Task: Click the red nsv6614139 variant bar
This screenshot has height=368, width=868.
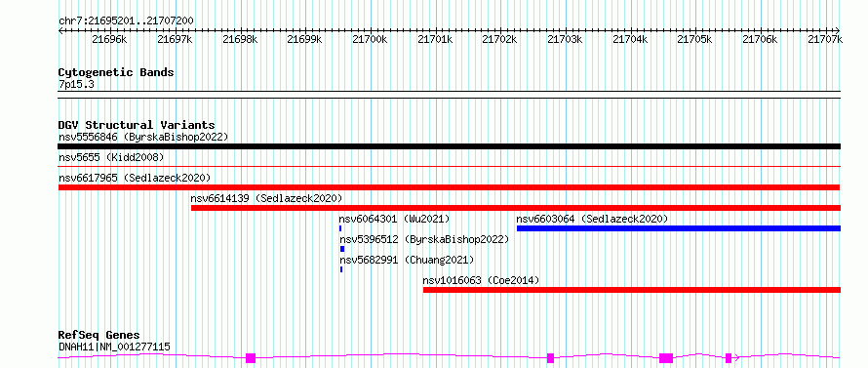Action: click(x=515, y=208)
